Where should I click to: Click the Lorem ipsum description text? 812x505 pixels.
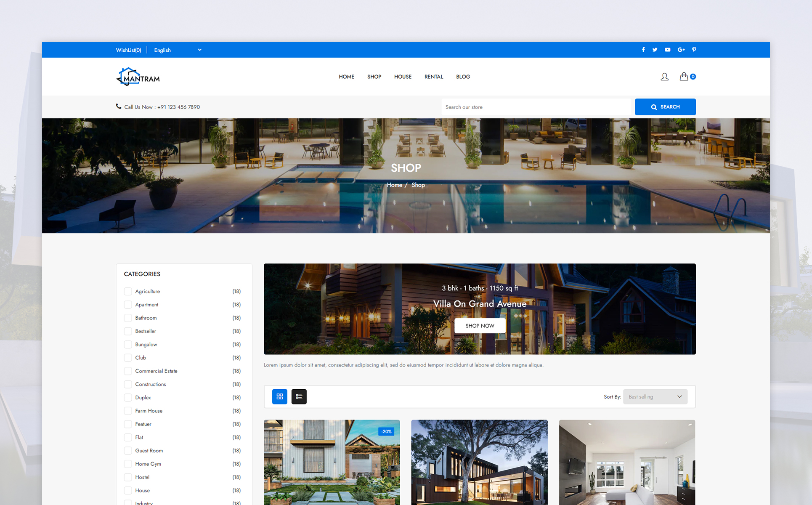(x=403, y=365)
